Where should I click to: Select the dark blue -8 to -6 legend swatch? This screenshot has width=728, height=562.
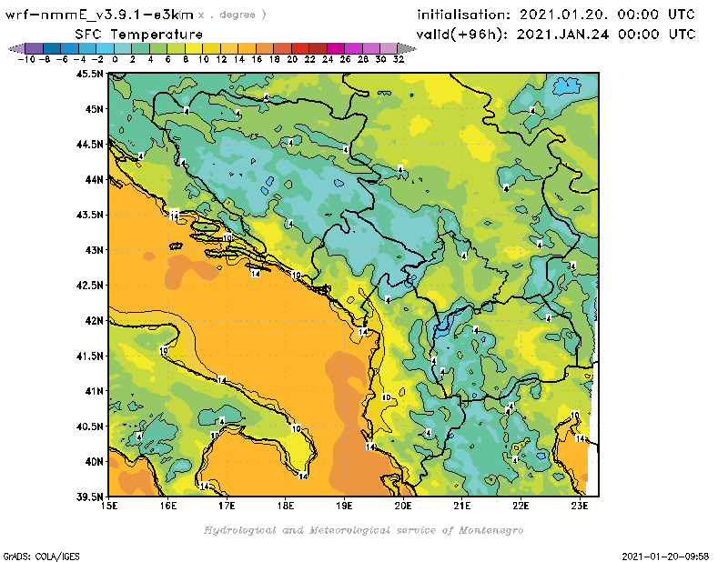pos(52,48)
